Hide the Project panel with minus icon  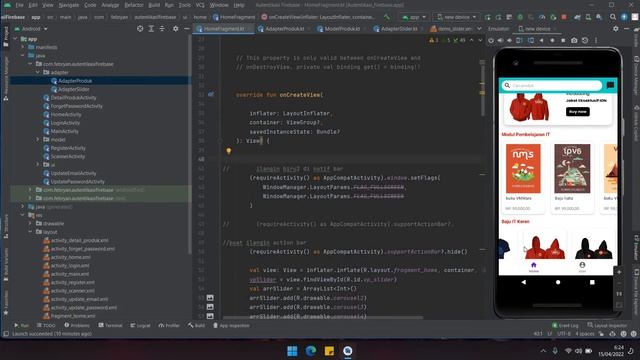tap(186, 29)
